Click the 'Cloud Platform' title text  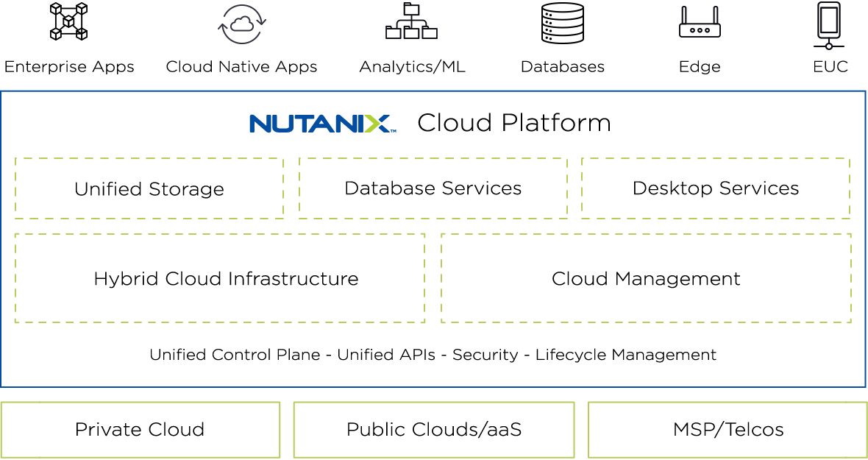click(514, 123)
